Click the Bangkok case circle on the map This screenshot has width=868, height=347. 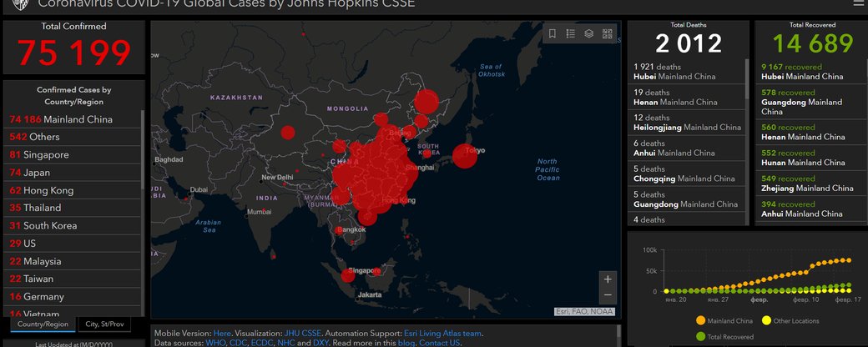pos(339,230)
